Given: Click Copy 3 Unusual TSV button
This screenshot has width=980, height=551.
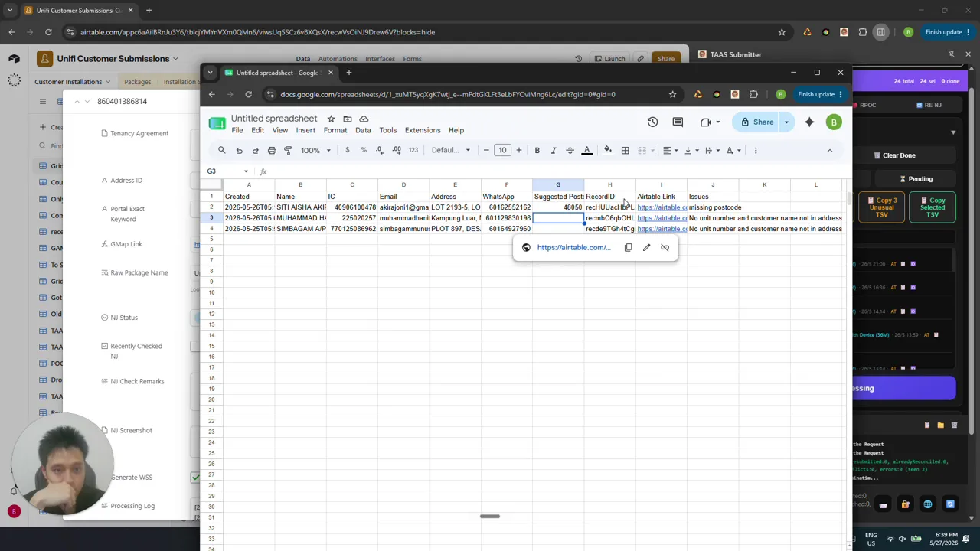Looking at the screenshot, I should coord(881,207).
